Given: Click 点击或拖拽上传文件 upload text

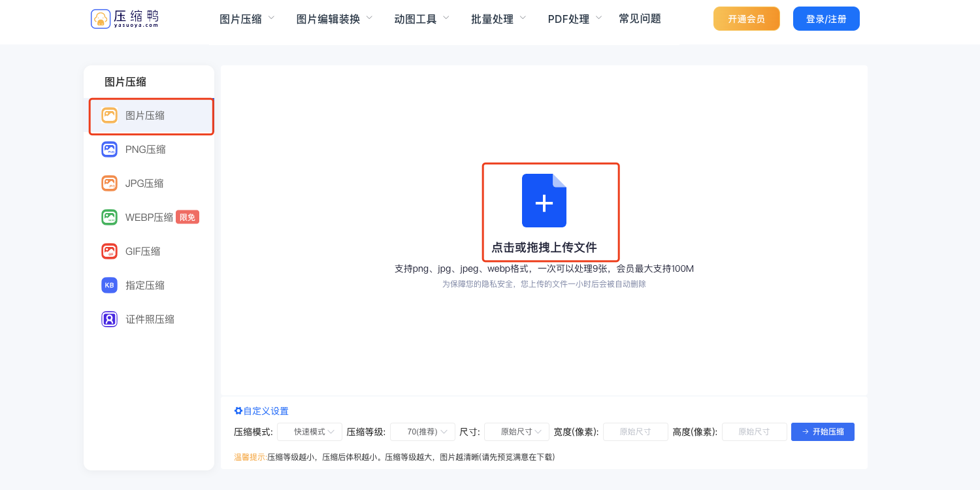Looking at the screenshot, I should click(544, 248).
